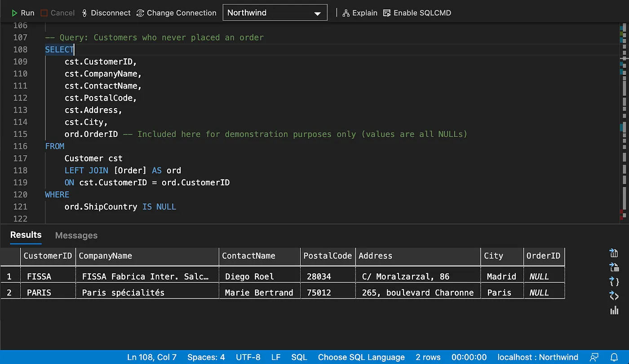This screenshot has height=364, width=629.
Task: Click the cst.CompanyName line in editor
Action: click(x=103, y=74)
